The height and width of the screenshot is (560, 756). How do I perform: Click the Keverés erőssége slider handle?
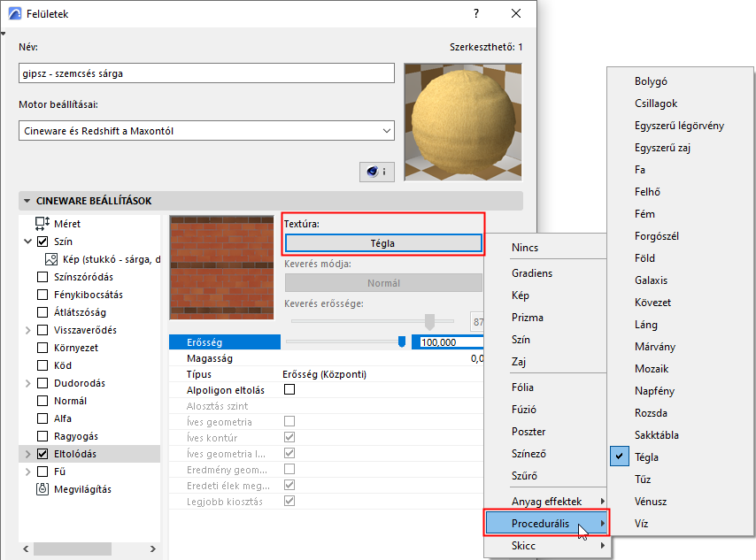pos(429,321)
